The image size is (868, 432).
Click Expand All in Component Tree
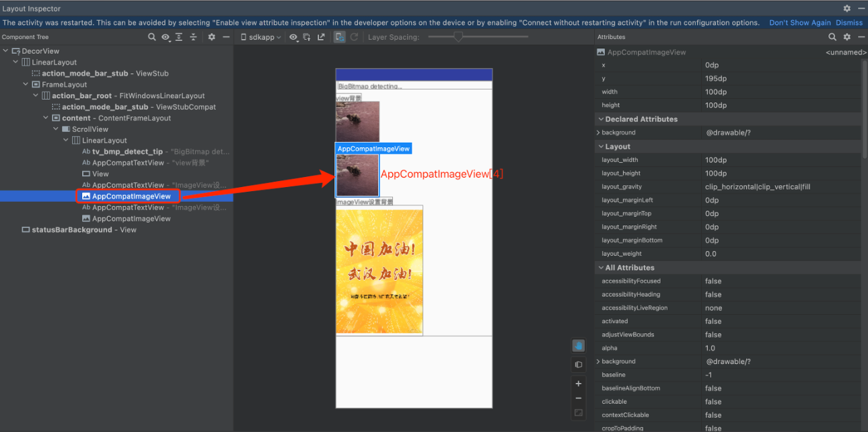tap(179, 37)
